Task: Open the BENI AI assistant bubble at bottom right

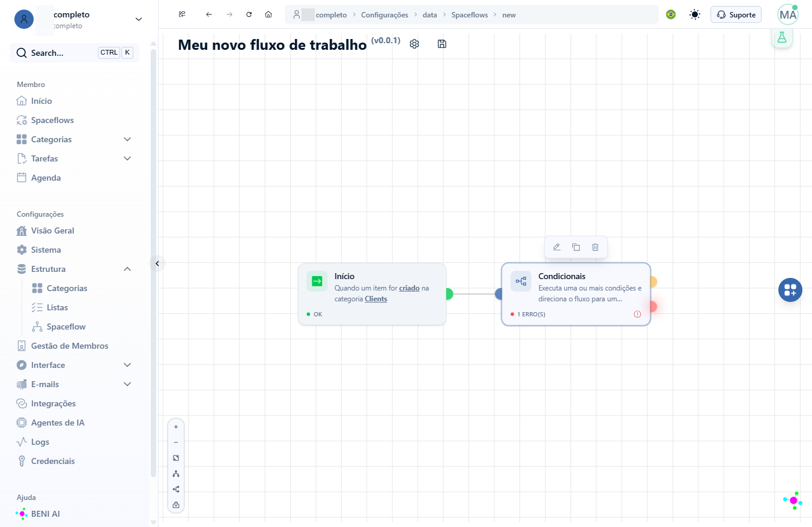Action: (793, 501)
